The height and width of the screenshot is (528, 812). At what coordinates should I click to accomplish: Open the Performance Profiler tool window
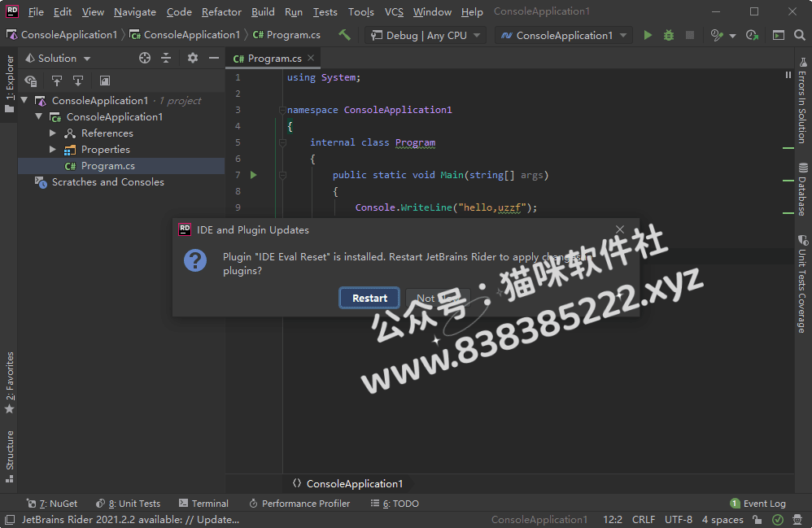tap(300, 503)
